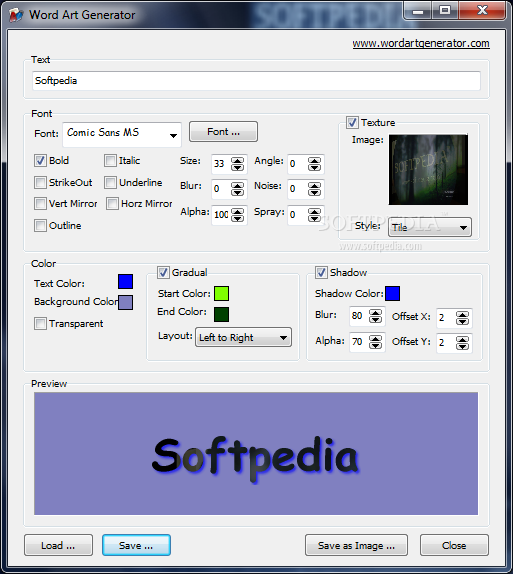Increase the font Blur spinner
513x574 pixels.
click(x=238, y=186)
